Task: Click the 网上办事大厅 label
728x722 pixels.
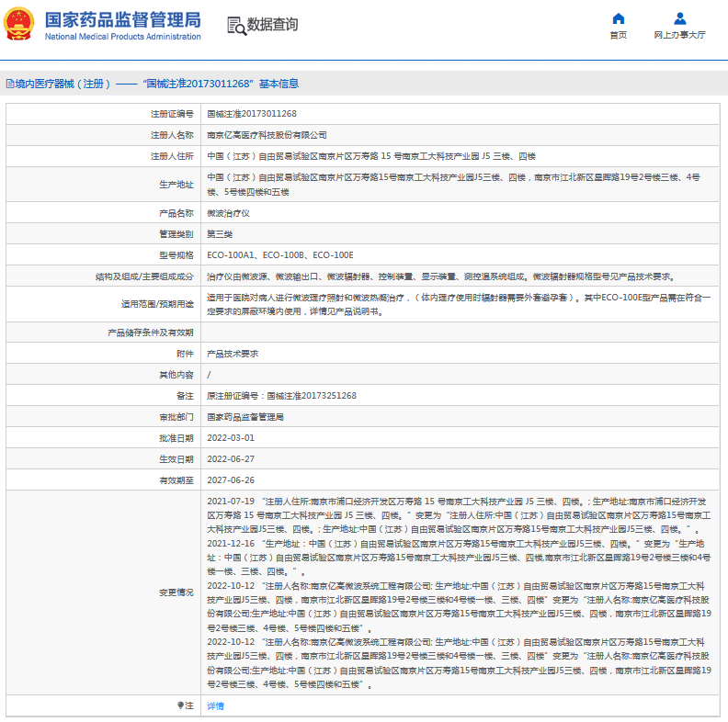Action: click(679, 35)
